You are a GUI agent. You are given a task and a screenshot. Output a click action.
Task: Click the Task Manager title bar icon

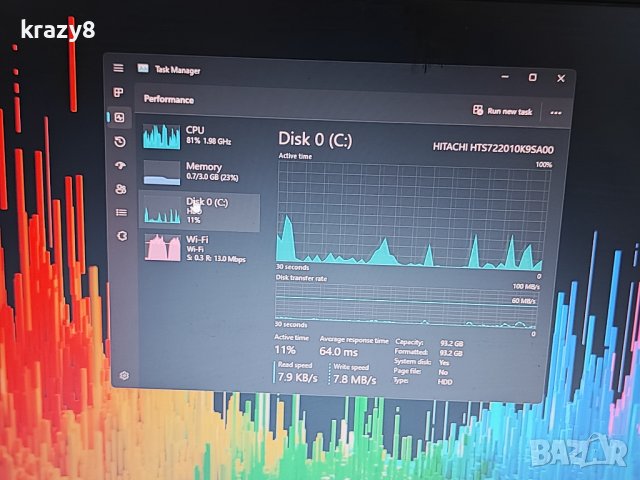pos(144,69)
